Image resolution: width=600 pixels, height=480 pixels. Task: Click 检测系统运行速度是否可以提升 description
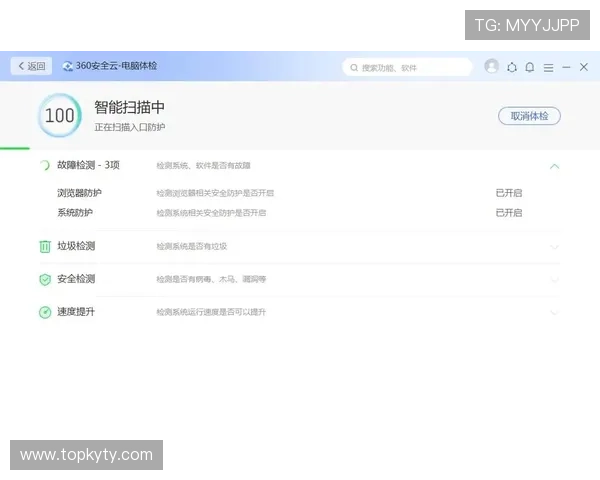click(211, 312)
